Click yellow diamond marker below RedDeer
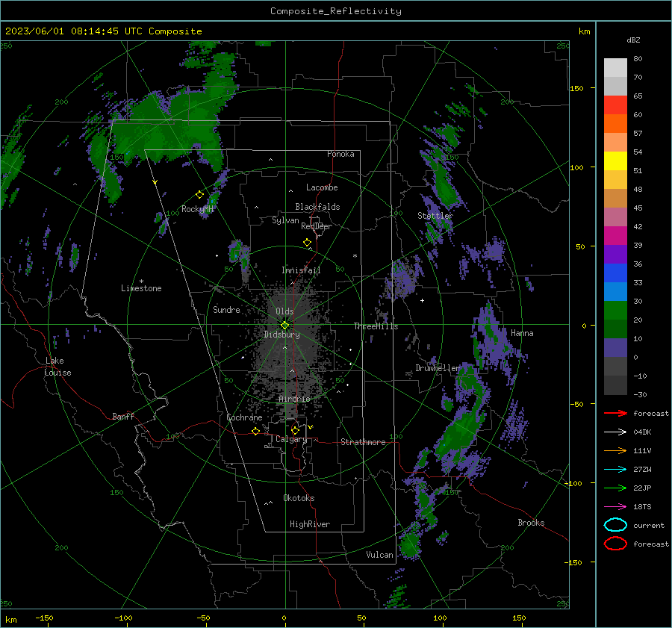The image size is (672, 628). [x=307, y=243]
